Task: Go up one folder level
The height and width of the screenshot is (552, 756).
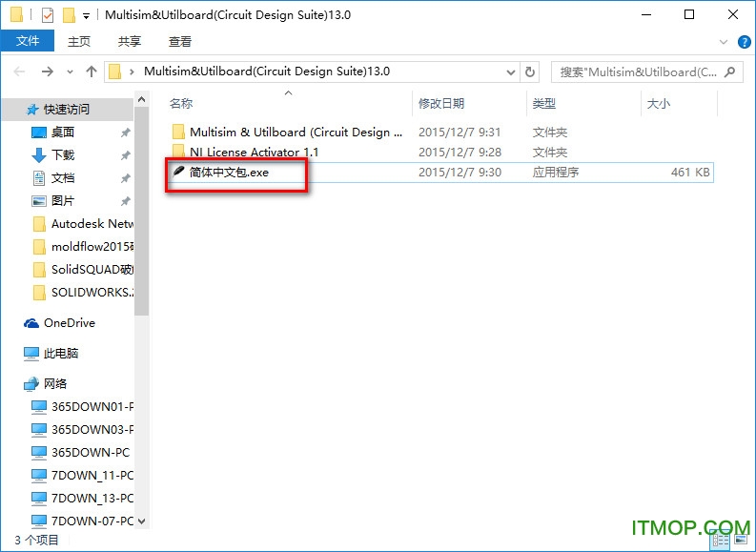Action: click(92, 72)
